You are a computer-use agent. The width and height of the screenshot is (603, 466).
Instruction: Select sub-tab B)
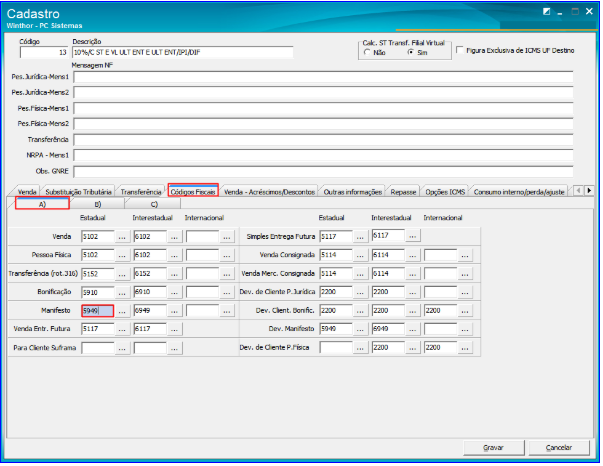pos(98,204)
